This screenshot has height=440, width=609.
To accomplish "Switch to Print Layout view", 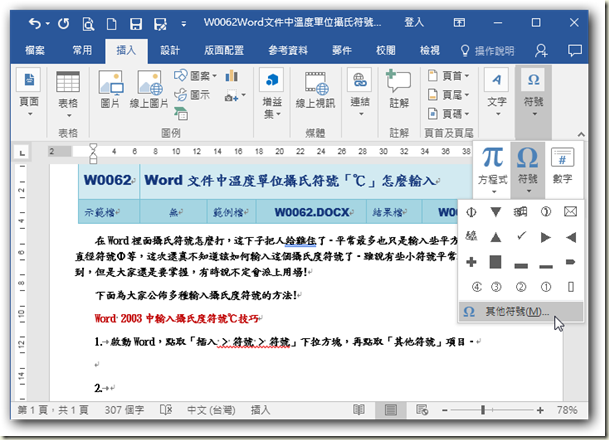I will [x=391, y=410].
